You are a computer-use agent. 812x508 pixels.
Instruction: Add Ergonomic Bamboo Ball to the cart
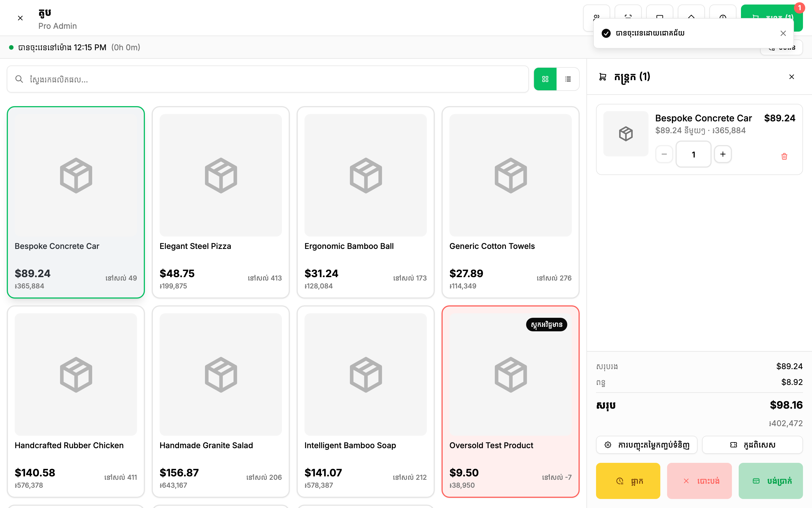[366, 202]
